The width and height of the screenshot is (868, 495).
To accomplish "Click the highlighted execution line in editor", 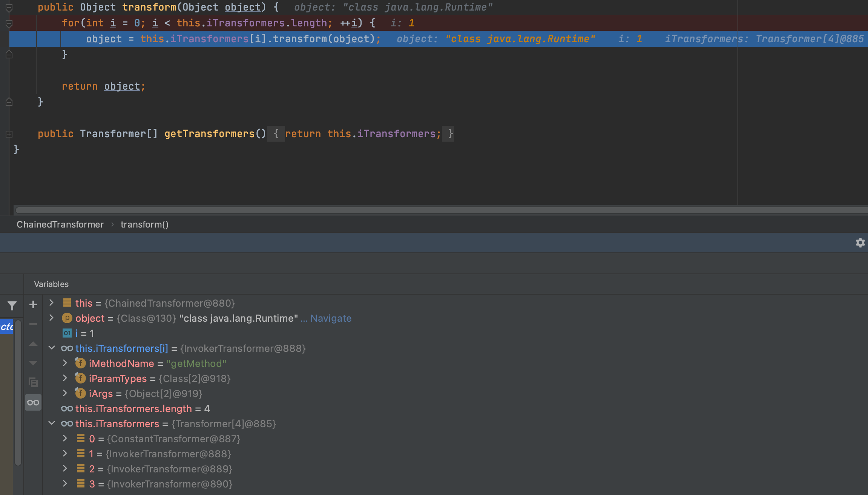I will pos(439,39).
